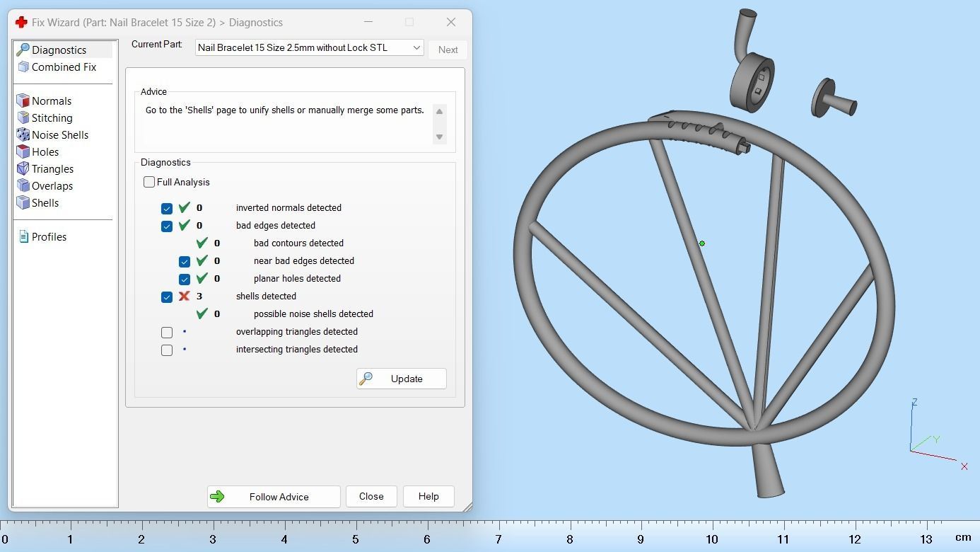Screen dimensions: 980x552
Task: Click the 'bad contours detected' label
Action: (x=298, y=243)
